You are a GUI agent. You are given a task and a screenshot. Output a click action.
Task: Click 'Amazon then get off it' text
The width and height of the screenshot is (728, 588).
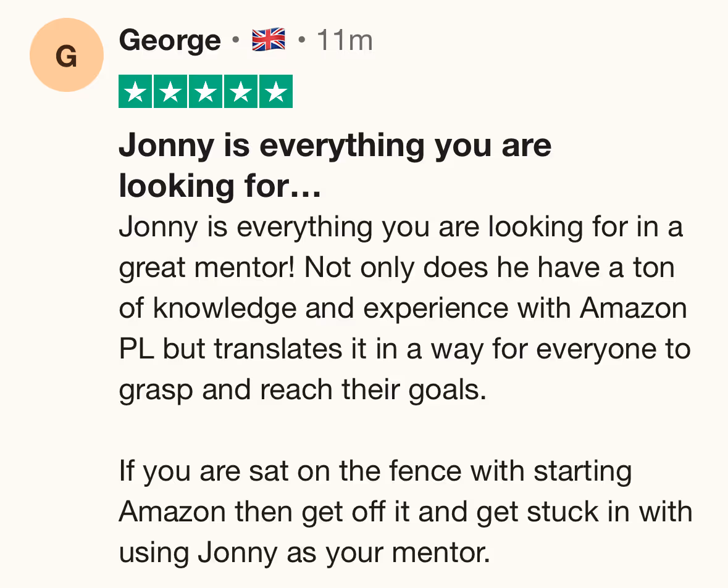point(264,513)
